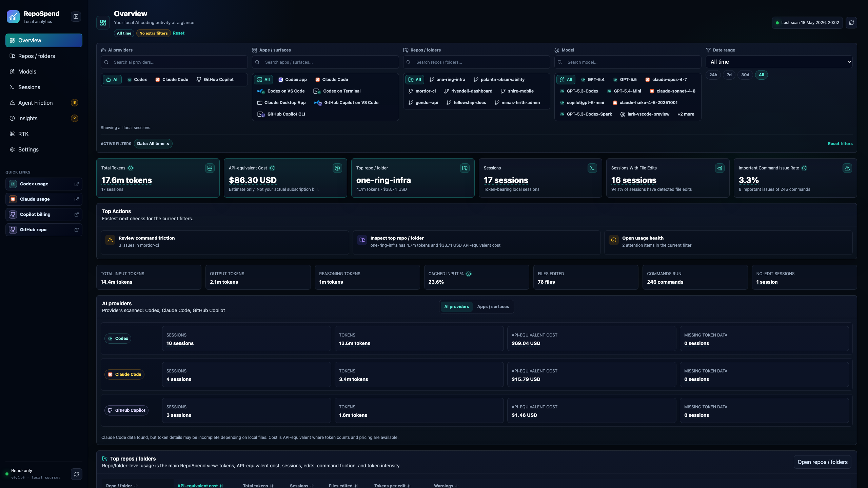The width and height of the screenshot is (868, 488).
Task: Sort by Files edited column
Action: 343,486
